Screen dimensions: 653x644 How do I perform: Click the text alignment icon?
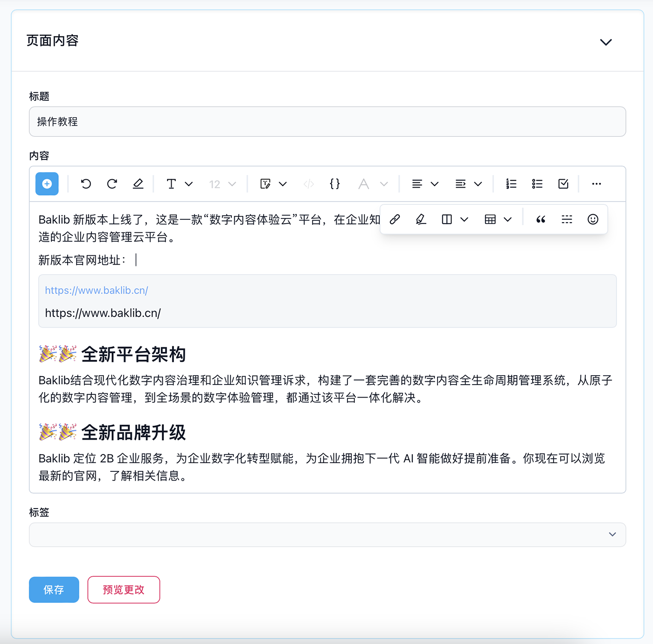point(417,184)
